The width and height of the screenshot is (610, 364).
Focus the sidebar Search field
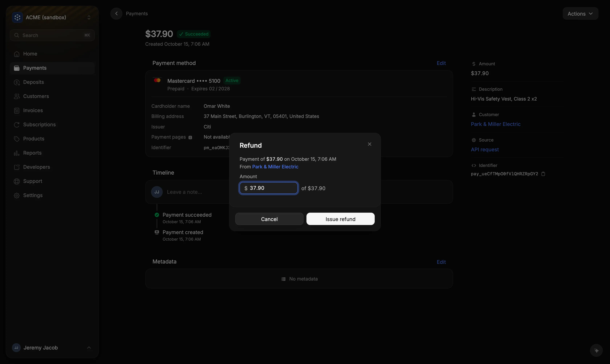coord(52,35)
